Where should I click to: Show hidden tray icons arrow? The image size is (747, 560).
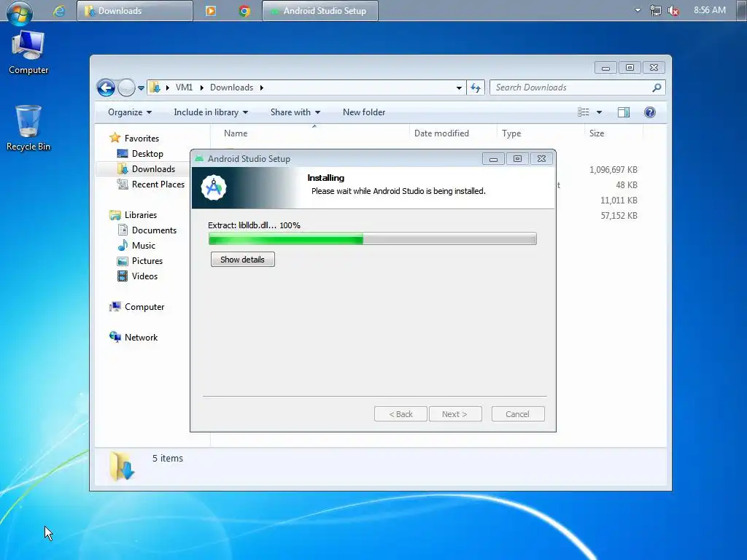638,10
